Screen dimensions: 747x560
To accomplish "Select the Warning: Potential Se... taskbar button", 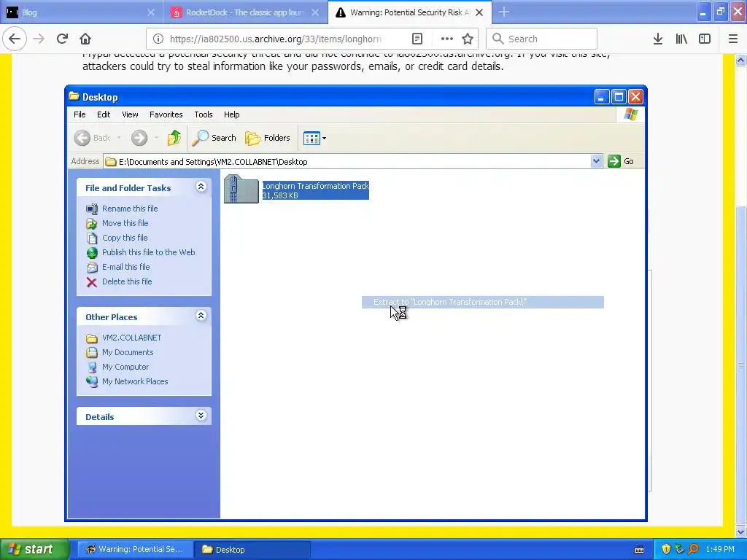I will pos(135,550).
